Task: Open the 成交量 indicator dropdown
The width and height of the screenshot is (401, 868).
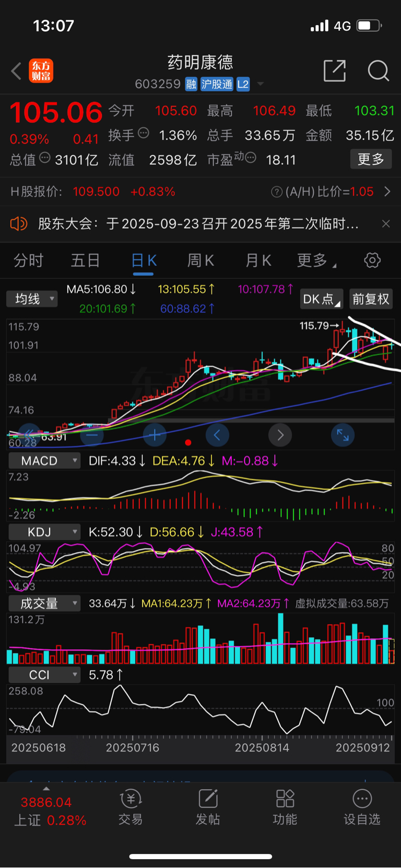Action: tap(44, 604)
